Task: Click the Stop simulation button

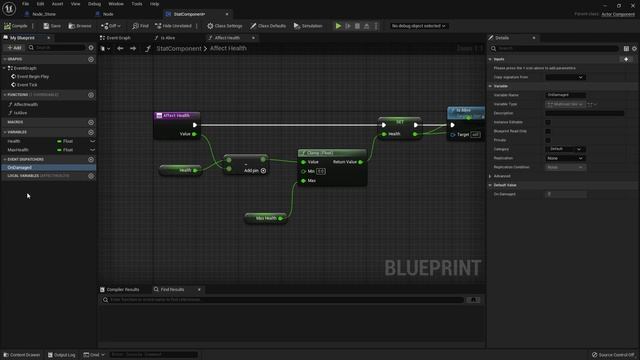Action: pyautogui.click(x=357, y=26)
